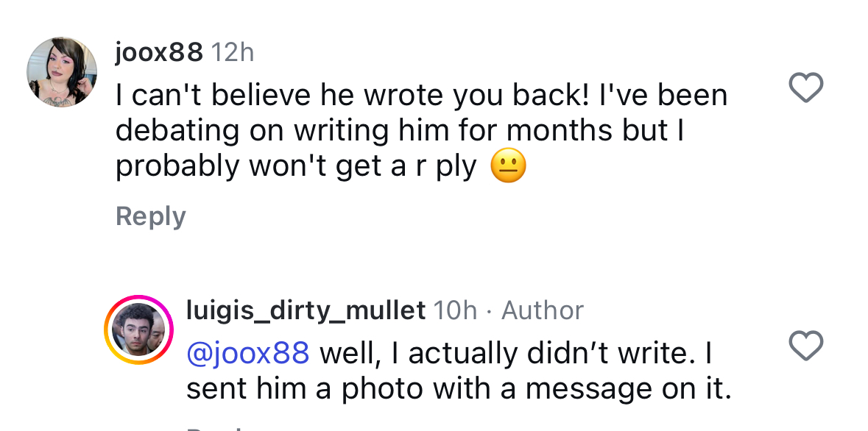This screenshot has width=868, height=431.
Task: Click the partially visible Reply under the author's comment
Action: click(x=222, y=428)
